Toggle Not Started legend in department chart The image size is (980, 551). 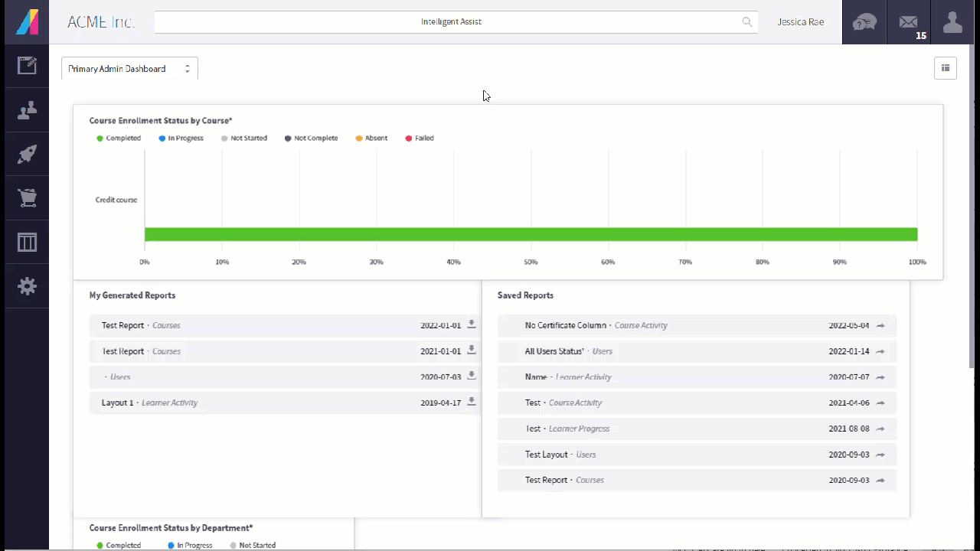[253, 546]
